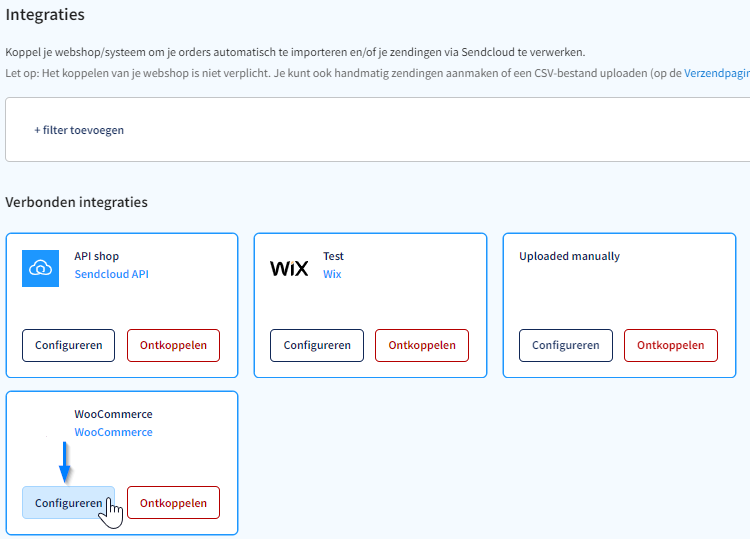This screenshot has width=750, height=539.
Task: Open Configureren for the Wix Test integration
Action: click(317, 345)
